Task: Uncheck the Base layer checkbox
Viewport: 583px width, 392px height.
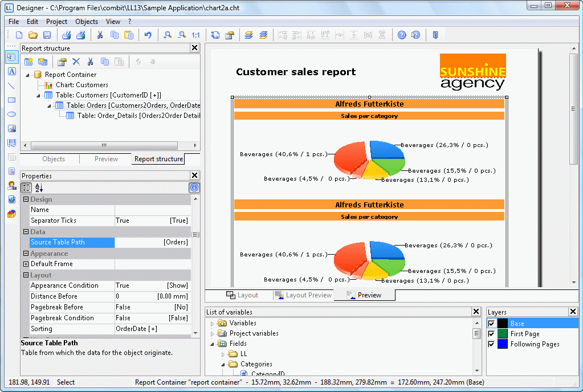Action: coord(491,324)
